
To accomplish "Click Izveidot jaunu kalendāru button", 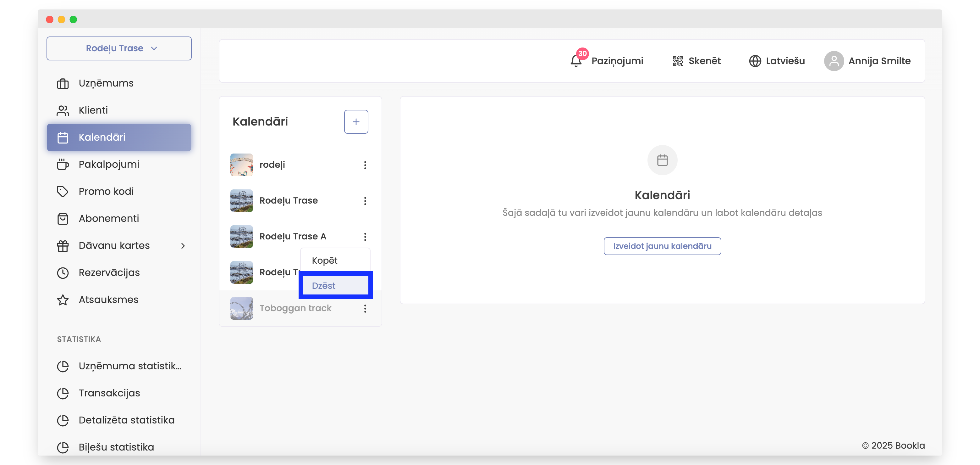I will coord(662,246).
